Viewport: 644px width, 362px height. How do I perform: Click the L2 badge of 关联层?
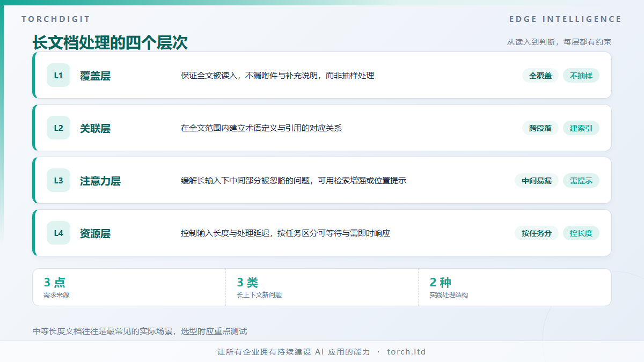pos(58,128)
